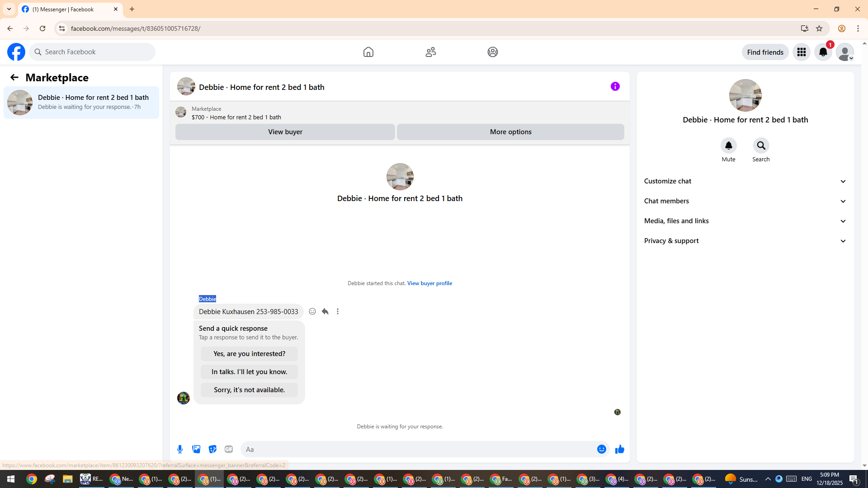The image size is (868, 488).
Task: Open the Chrome profile icon
Action: pos(842,28)
